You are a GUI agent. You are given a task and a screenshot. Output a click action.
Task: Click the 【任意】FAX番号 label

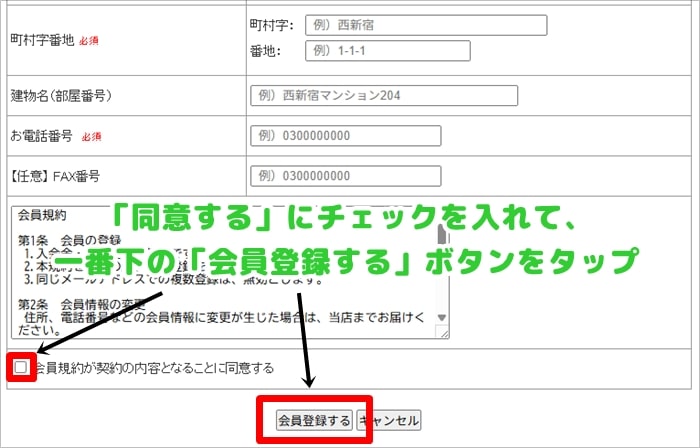tap(55, 176)
